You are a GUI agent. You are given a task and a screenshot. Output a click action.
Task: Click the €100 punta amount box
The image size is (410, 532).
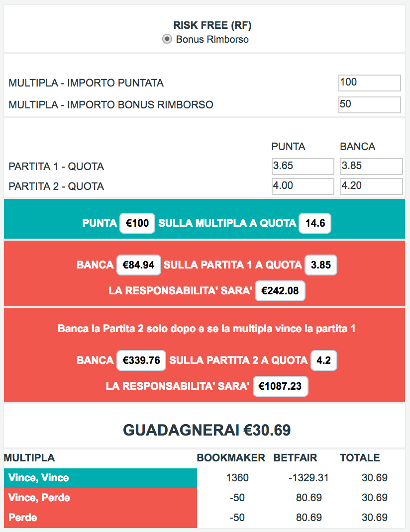[137, 224]
